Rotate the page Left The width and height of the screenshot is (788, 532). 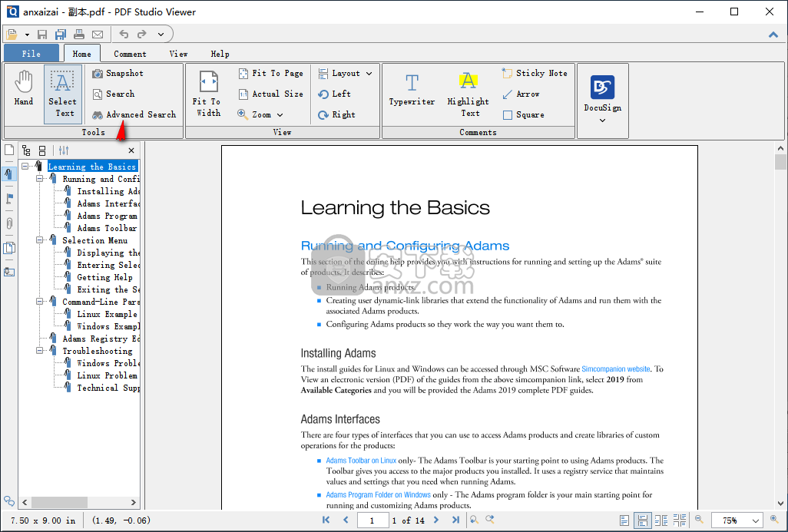pyautogui.click(x=334, y=94)
